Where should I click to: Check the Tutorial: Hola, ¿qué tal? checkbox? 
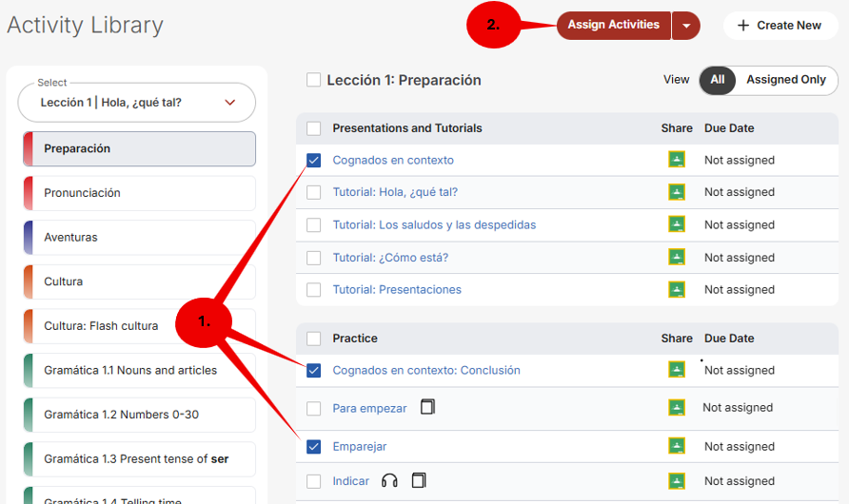click(x=313, y=192)
